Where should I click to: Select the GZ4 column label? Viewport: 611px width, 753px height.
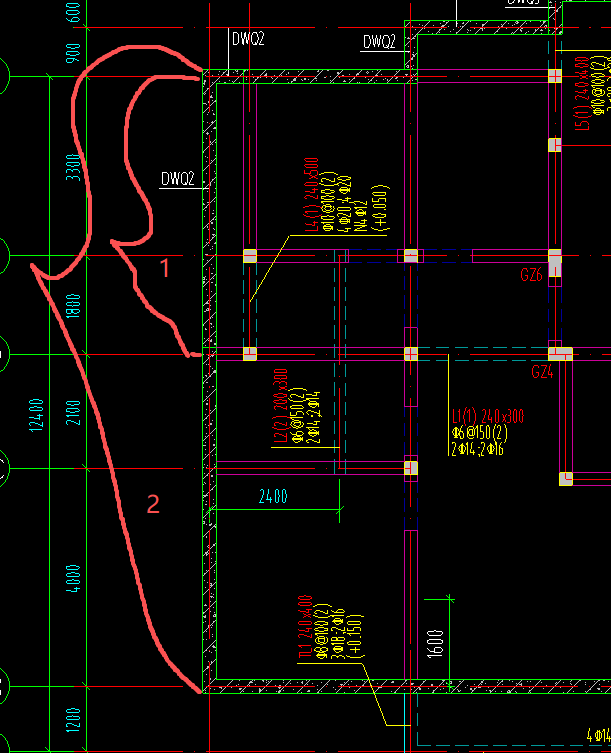(x=542, y=372)
